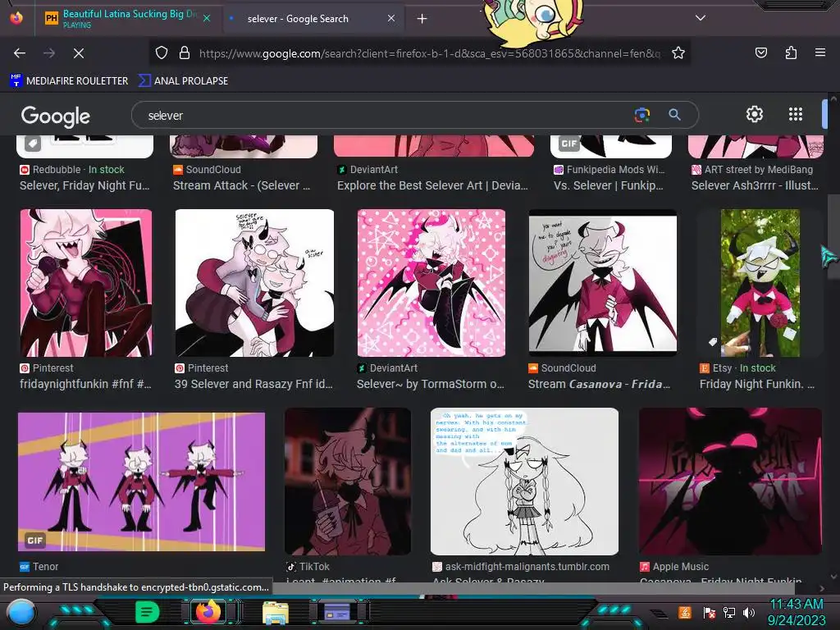View site security lock info
Screen dimensions: 840x630
point(185,53)
